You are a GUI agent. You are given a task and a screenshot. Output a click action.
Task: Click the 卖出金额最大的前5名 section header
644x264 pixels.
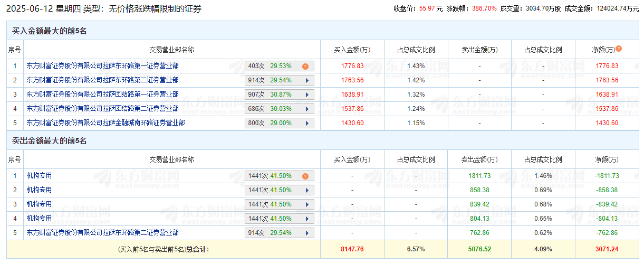click(49, 141)
